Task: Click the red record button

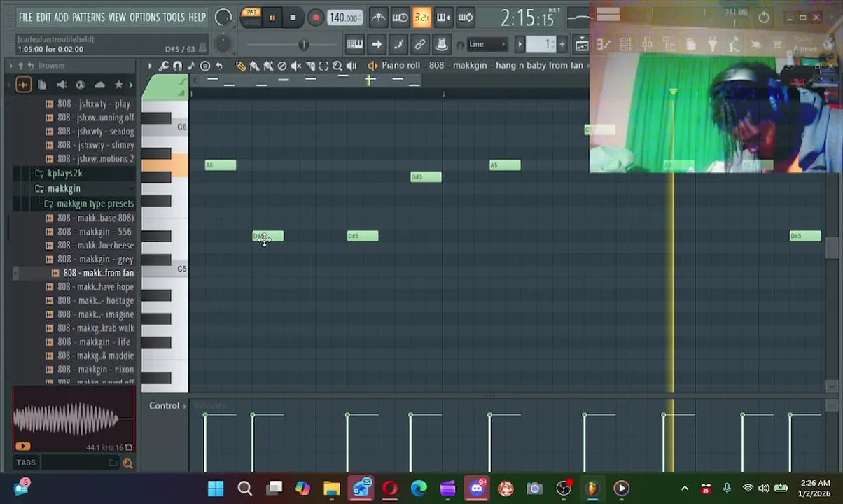Action: pyautogui.click(x=316, y=17)
